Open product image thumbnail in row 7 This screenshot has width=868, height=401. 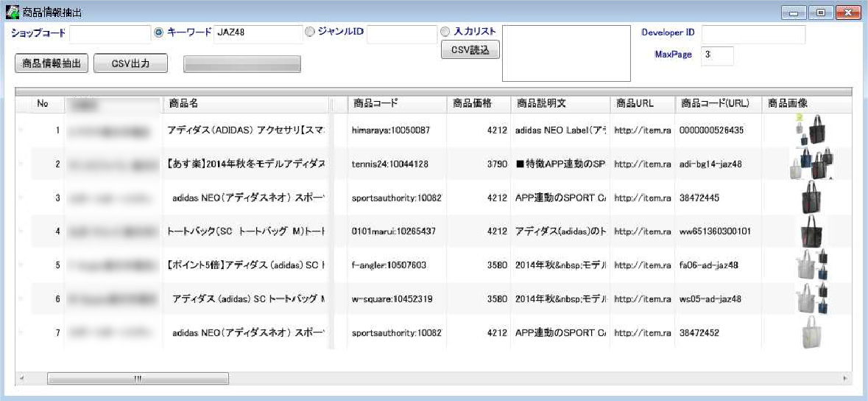tap(811, 332)
